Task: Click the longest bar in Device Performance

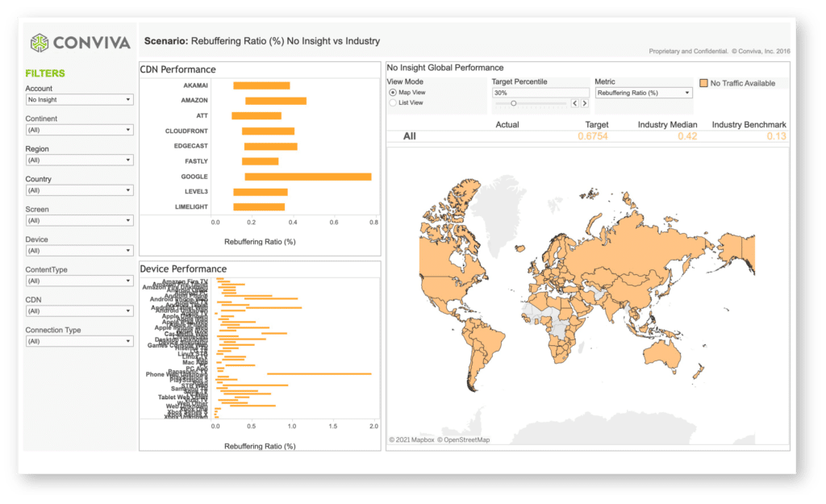Action: point(319,374)
